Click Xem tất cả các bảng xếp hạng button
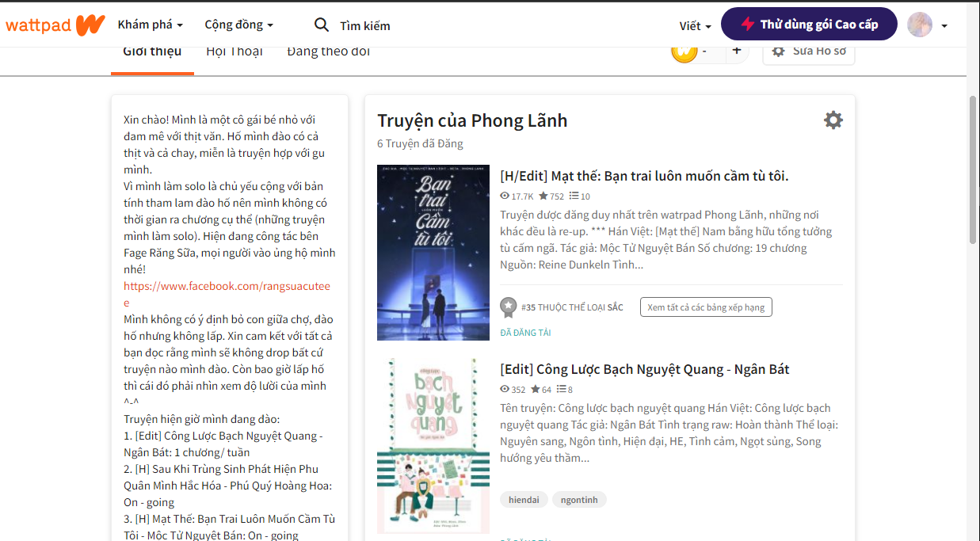Viewport: 980px width, 541px height. coord(706,307)
